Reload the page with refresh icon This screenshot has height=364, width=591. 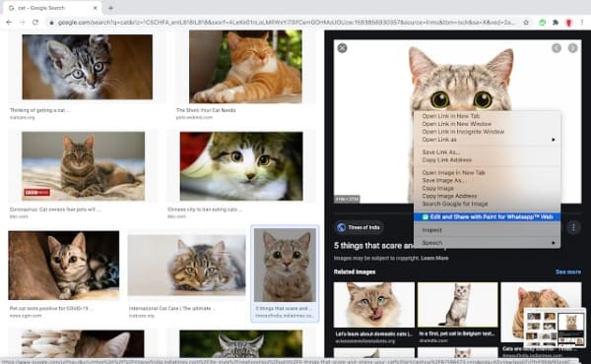tap(35, 23)
